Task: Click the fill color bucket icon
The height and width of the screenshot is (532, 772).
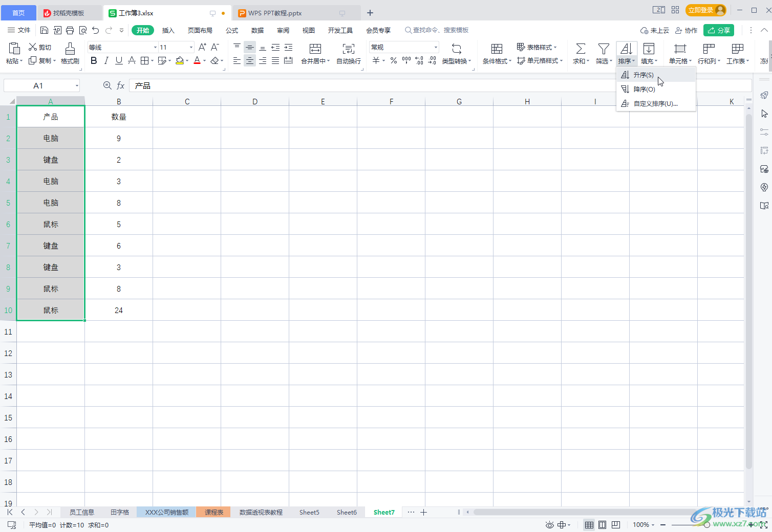Action: [x=179, y=61]
